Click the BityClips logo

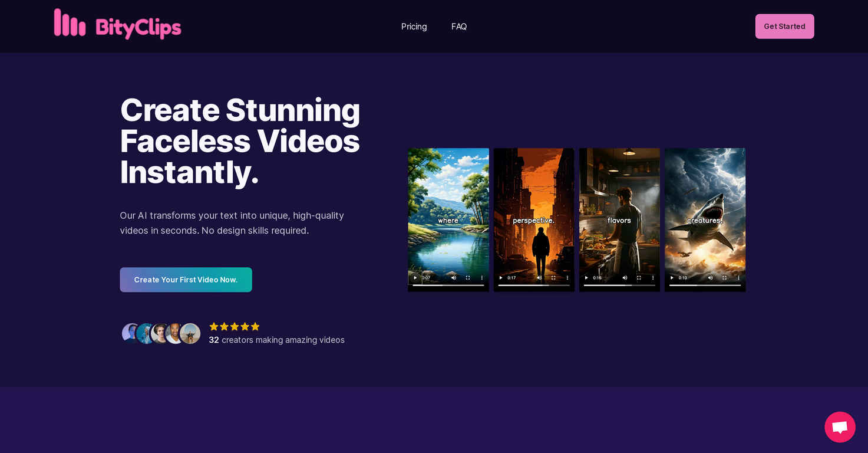click(x=117, y=24)
